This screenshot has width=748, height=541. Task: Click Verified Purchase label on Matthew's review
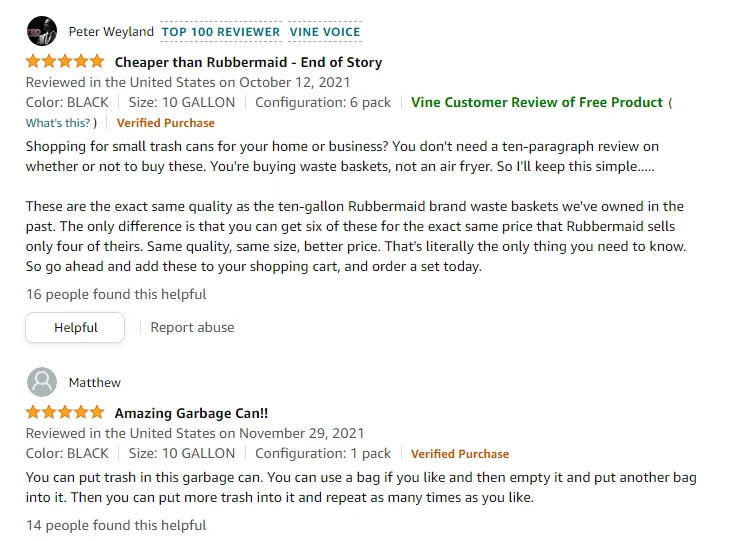(x=460, y=453)
